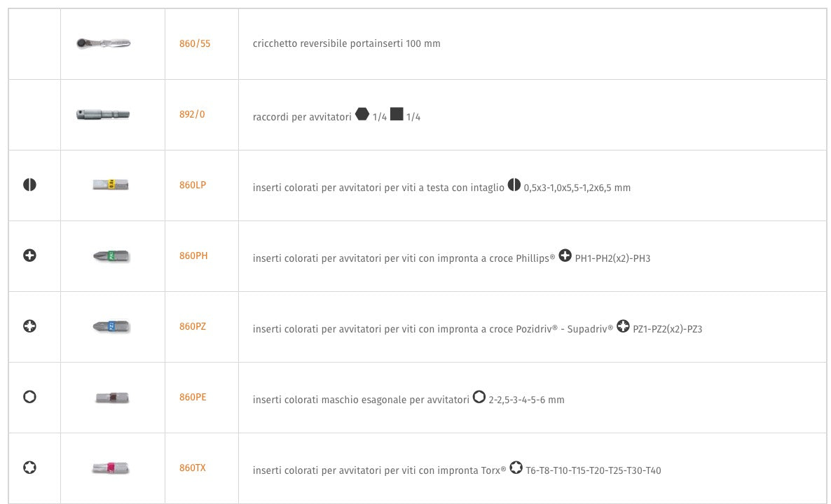Click the black square icon in the 892/0 description
Screen dimensions: 831x504
(x=397, y=114)
